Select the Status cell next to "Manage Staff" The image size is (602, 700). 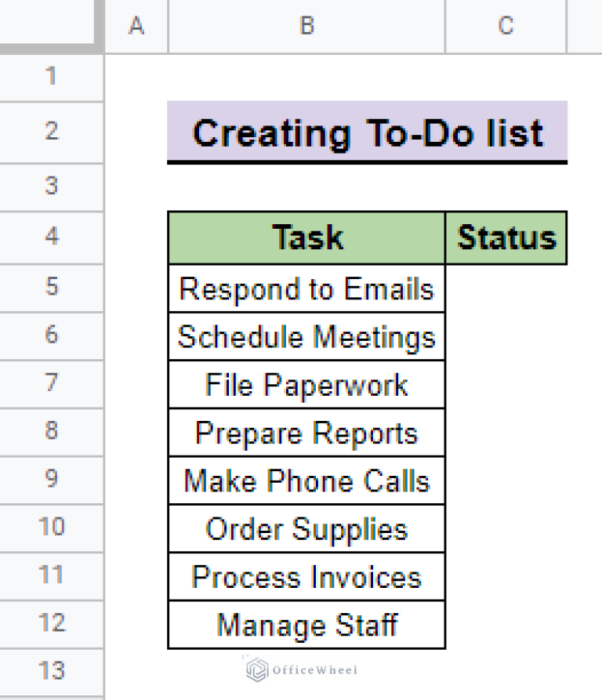[x=506, y=625]
